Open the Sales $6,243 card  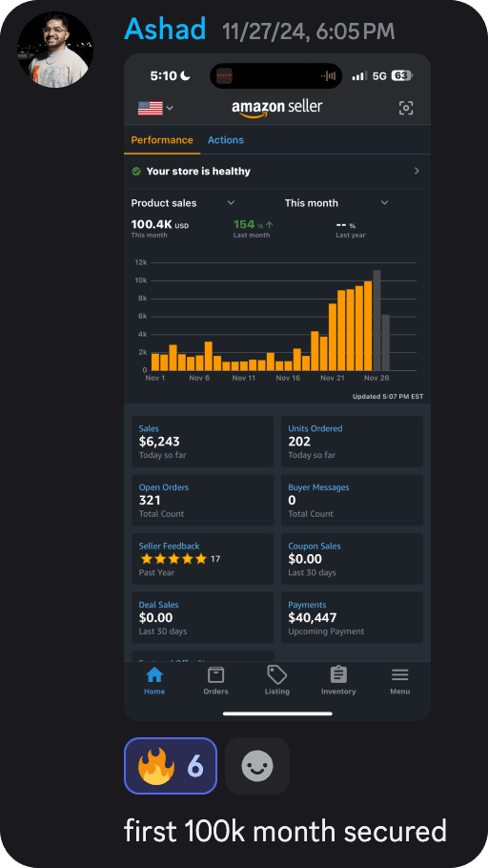pyautogui.click(x=202, y=442)
